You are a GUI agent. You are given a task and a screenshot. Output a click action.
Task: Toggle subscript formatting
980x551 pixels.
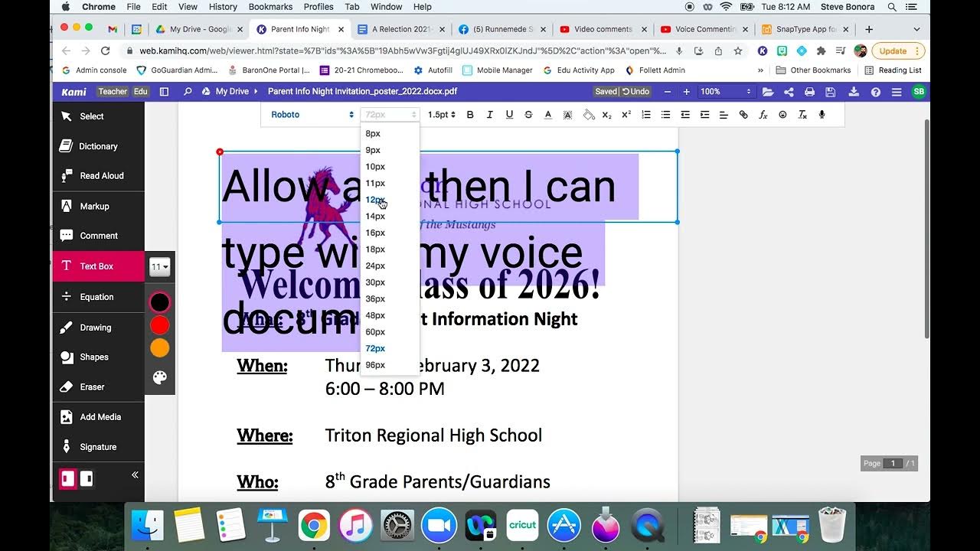click(606, 115)
